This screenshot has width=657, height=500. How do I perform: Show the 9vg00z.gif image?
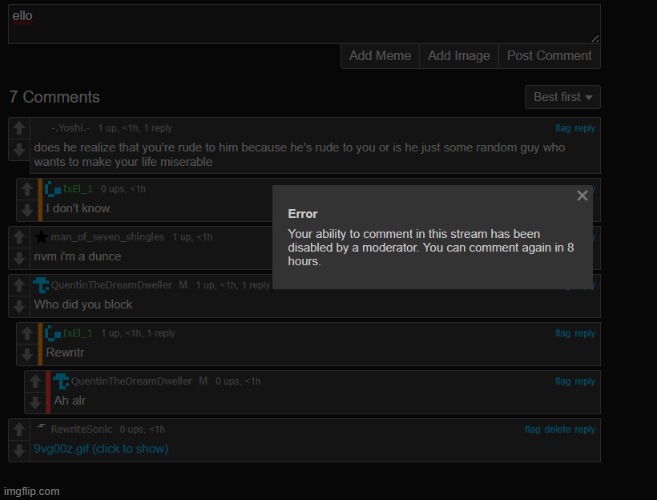pos(100,449)
